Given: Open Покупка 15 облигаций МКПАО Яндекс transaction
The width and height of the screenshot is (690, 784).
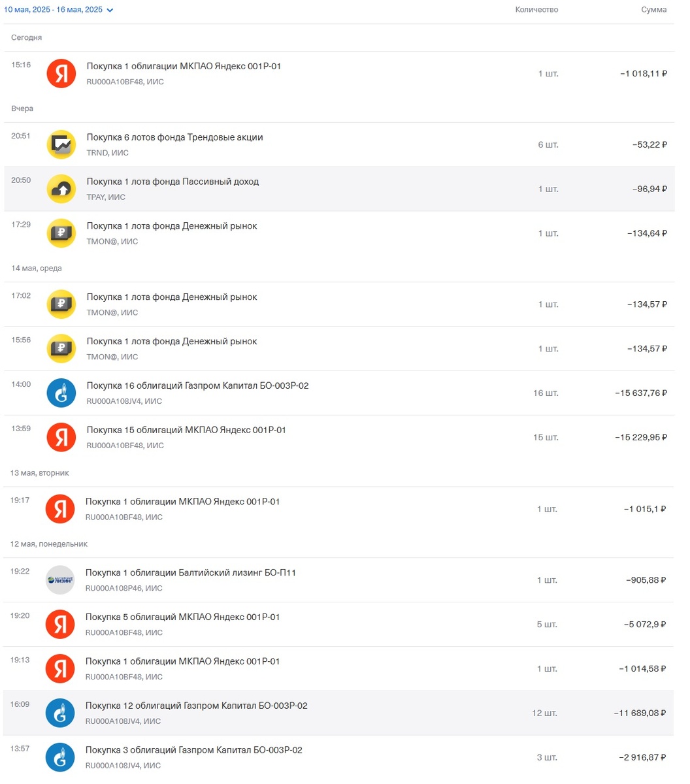Looking at the screenshot, I should point(186,431).
